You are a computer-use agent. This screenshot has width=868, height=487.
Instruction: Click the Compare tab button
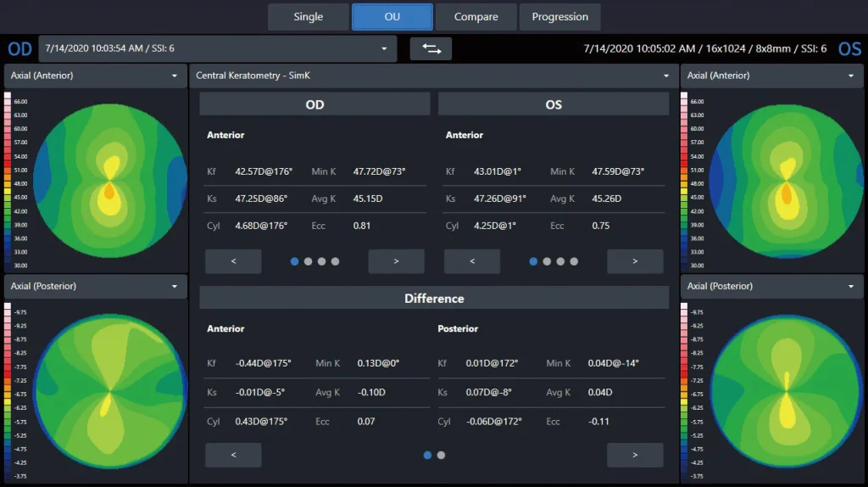coord(476,17)
